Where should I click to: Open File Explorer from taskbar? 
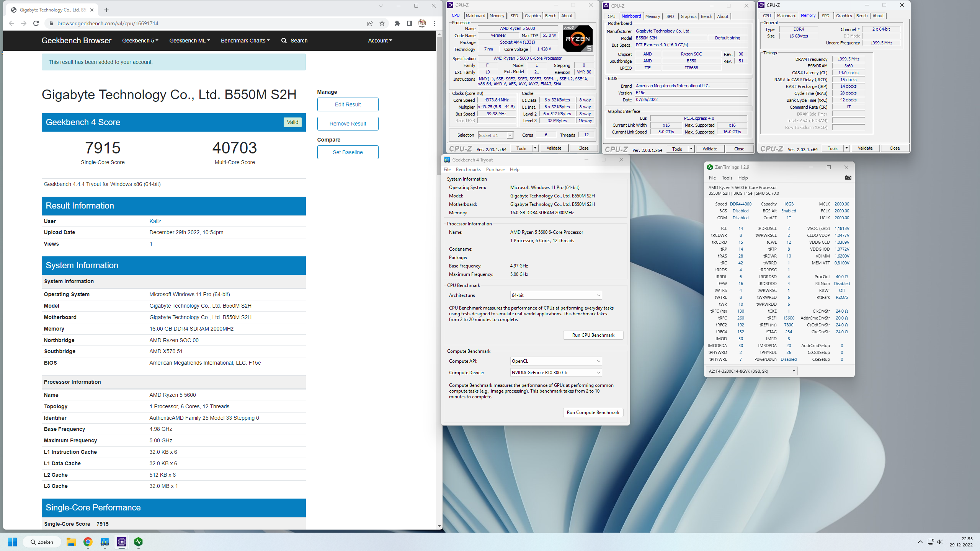click(x=71, y=542)
